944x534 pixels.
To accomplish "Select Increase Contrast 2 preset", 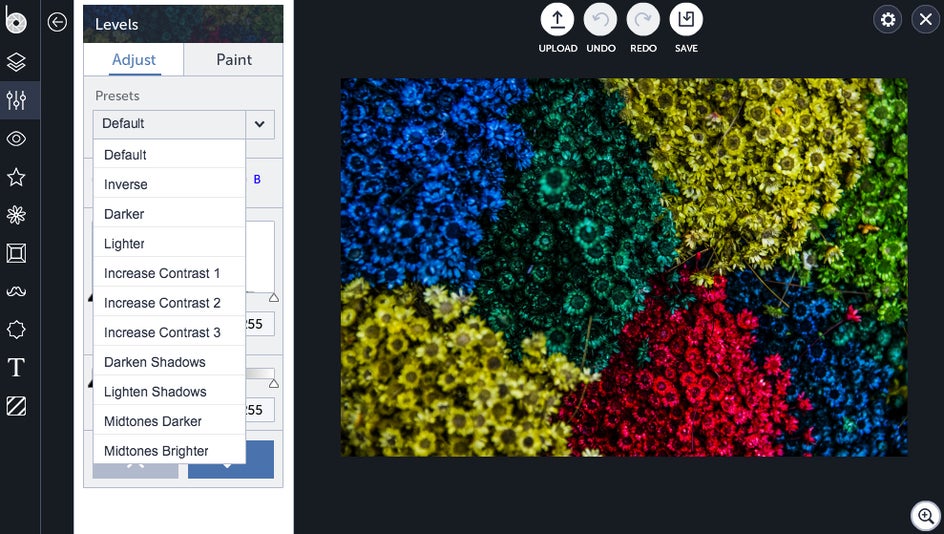I will (x=169, y=303).
